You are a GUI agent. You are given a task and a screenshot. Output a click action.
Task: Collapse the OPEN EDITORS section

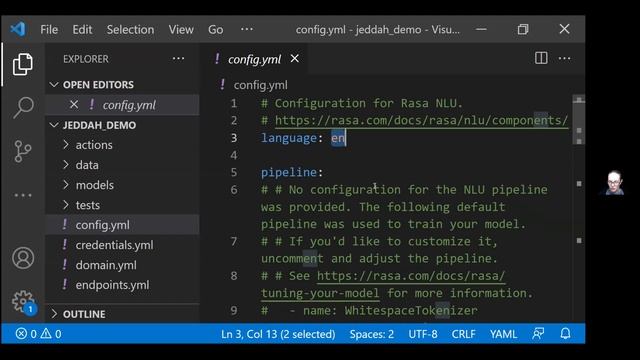[x=98, y=84]
